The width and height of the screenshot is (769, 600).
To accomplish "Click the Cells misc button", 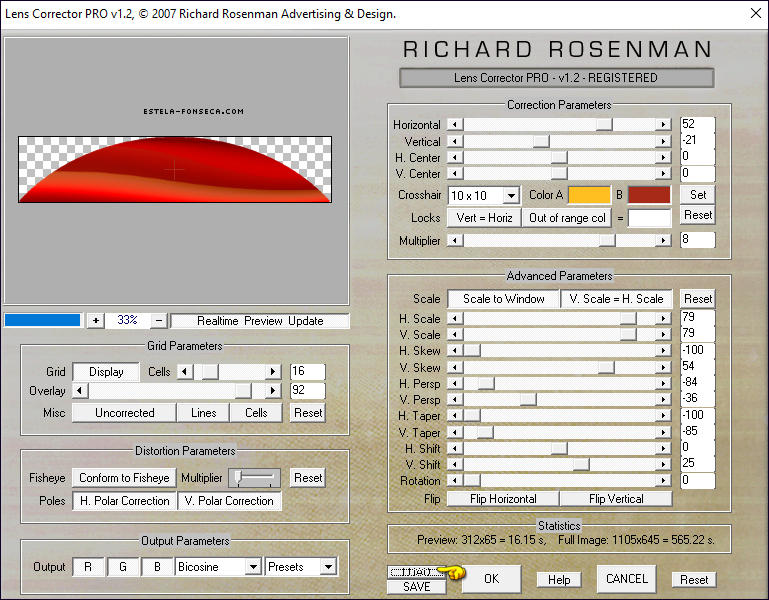I will (256, 413).
